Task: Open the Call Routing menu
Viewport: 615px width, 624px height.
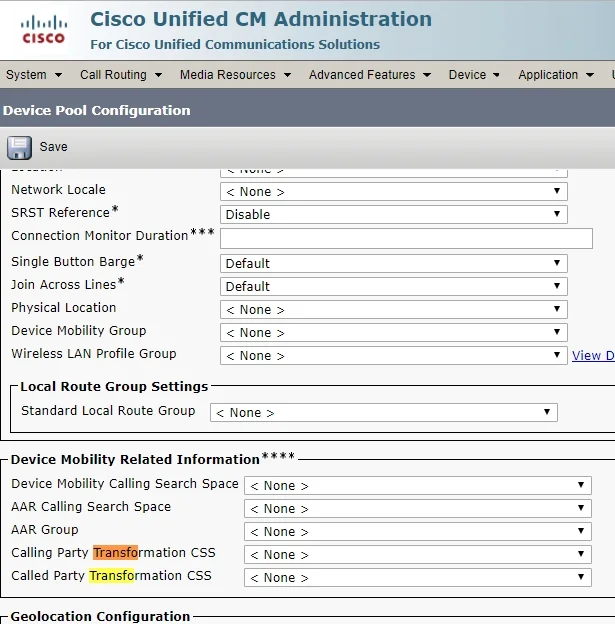Action: click(x=121, y=75)
